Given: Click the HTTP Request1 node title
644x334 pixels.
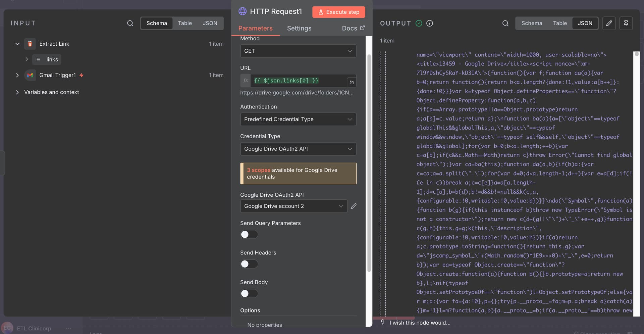Looking at the screenshot, I should click(276, 11).
